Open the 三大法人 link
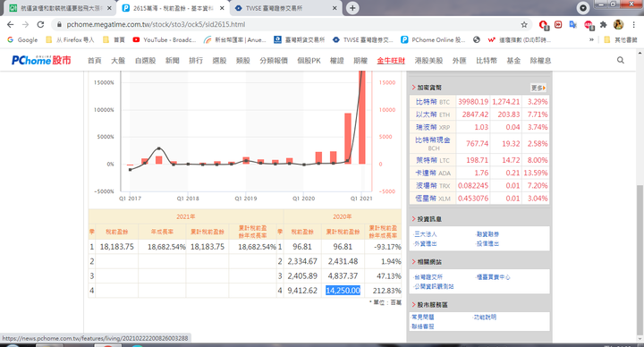This screenshot has width=644, height=347. (x=426, y=234)
